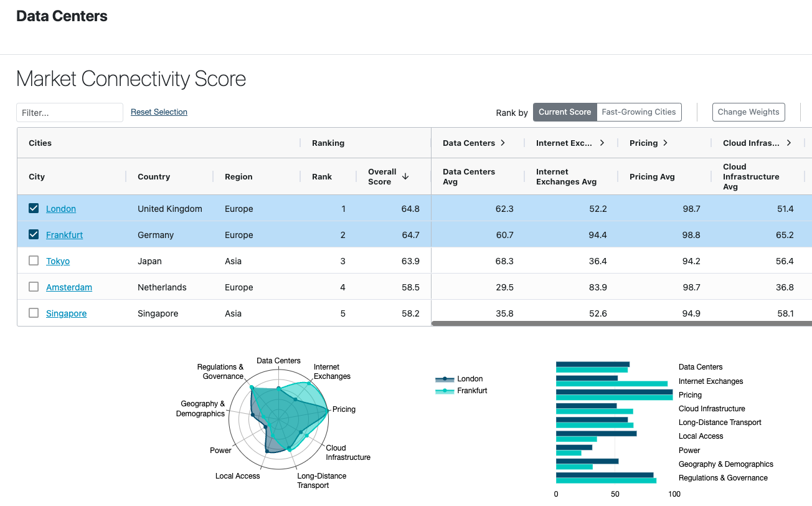
Task: Sort by Data Centers Avg column
Action: [x=469, y=176]
